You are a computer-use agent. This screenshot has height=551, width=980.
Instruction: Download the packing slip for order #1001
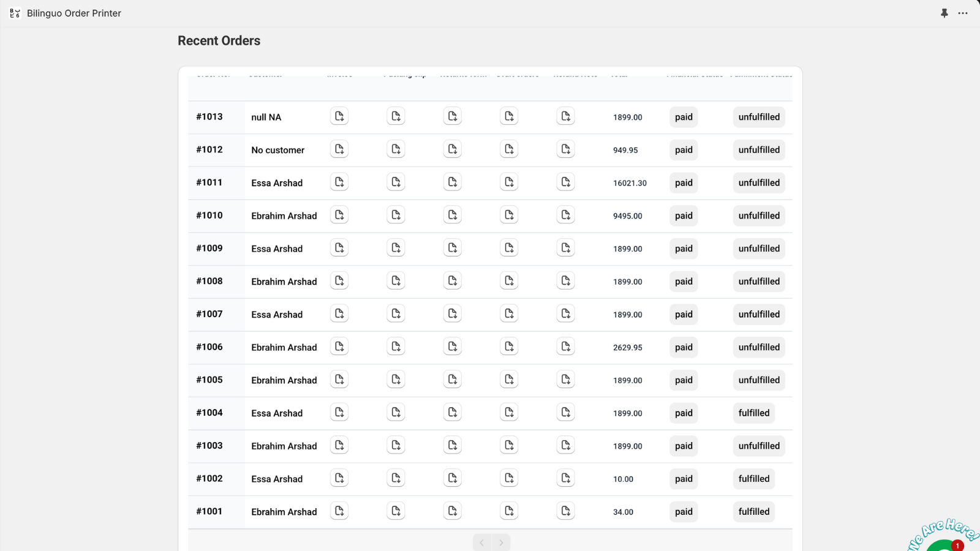(396, 510)
